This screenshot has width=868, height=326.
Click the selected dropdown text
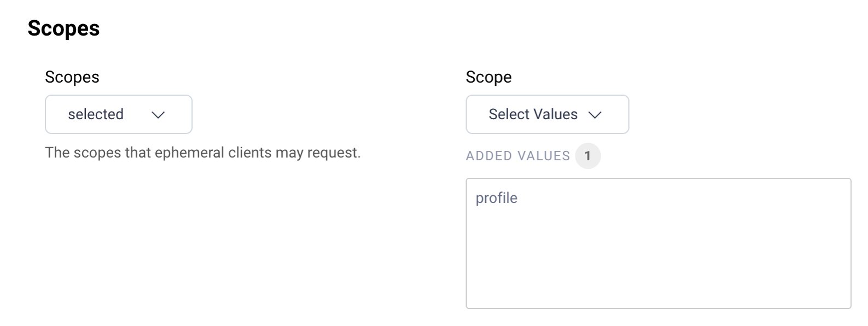95,114
